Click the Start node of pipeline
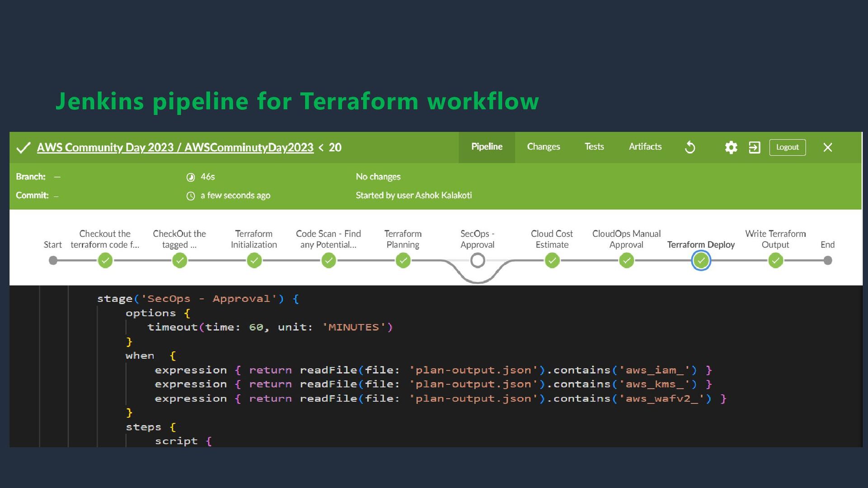The width and height of the screenshot is (868, 488). pos(53,261)
